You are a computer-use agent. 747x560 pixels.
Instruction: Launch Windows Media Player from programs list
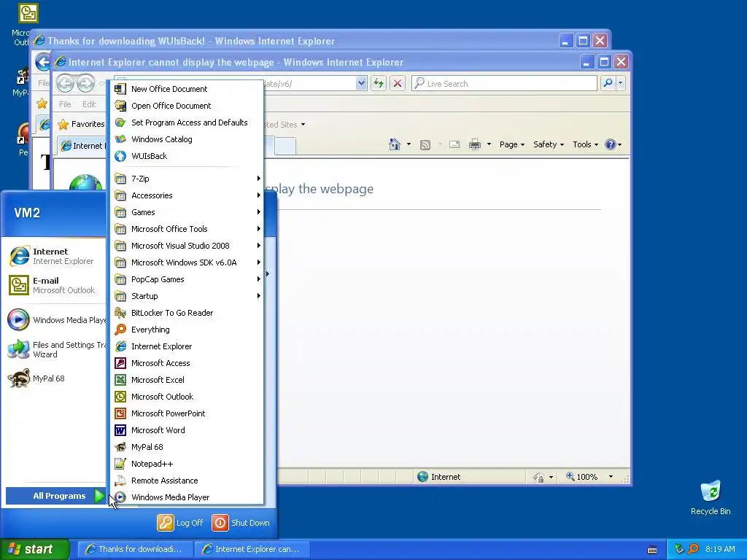point(186,497)
